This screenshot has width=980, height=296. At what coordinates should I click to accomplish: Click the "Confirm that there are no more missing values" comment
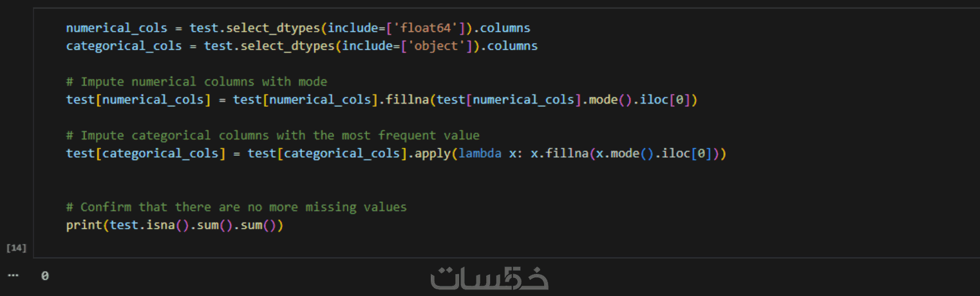pyautogui.click(x=236, y=207)
